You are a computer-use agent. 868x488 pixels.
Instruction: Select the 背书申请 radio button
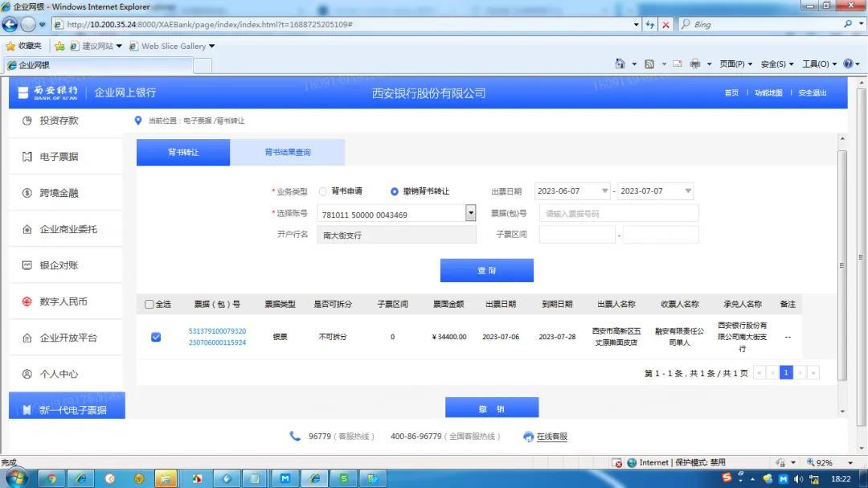(323, 191)
